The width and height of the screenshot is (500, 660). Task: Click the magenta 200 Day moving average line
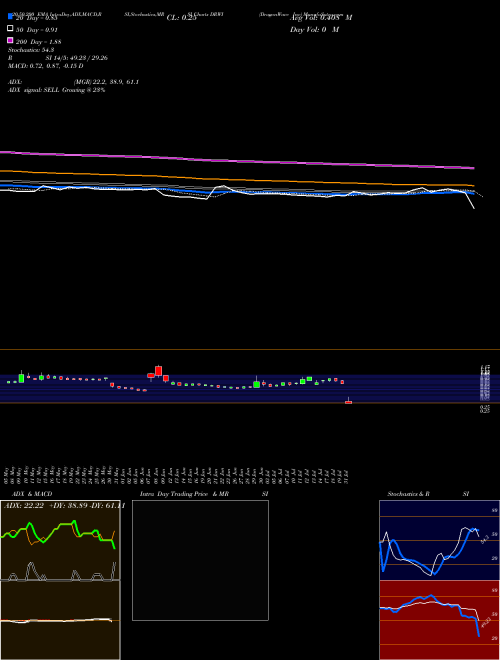tap(237, 160)
